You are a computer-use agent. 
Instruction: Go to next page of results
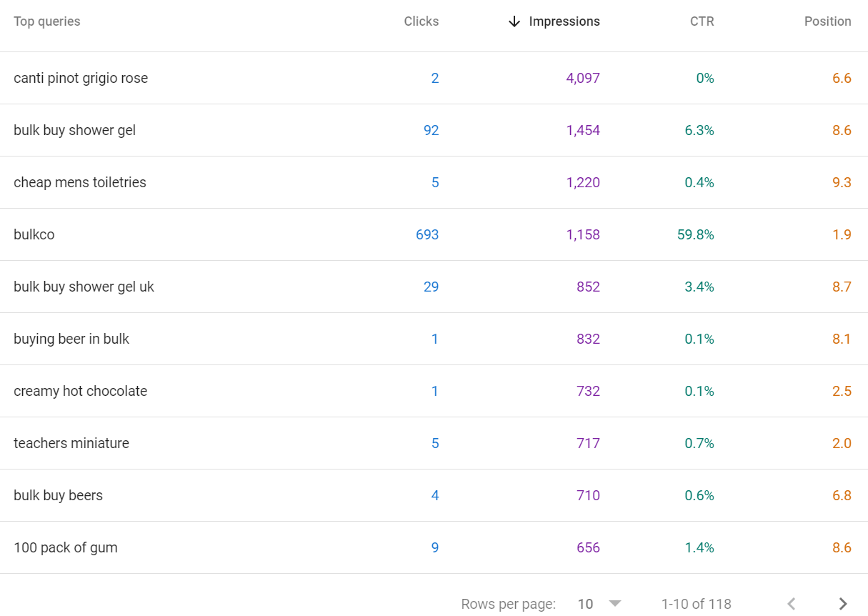coord(843,604)
